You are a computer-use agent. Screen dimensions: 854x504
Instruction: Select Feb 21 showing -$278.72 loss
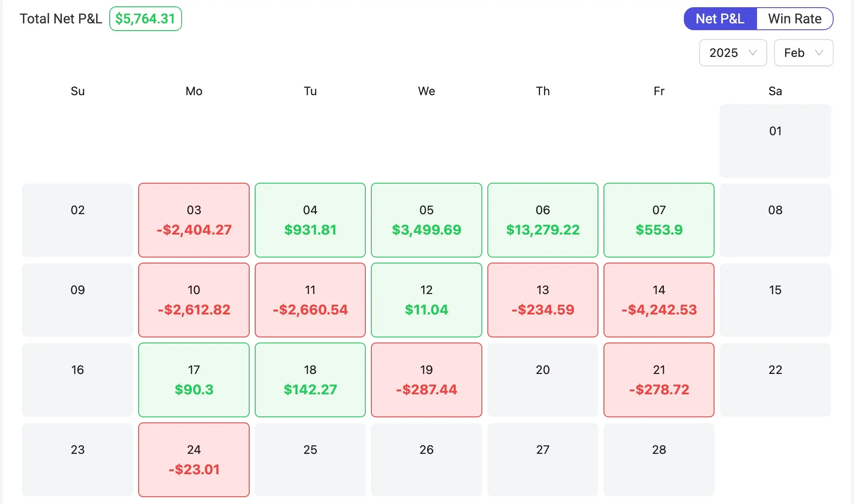point(659,380)
